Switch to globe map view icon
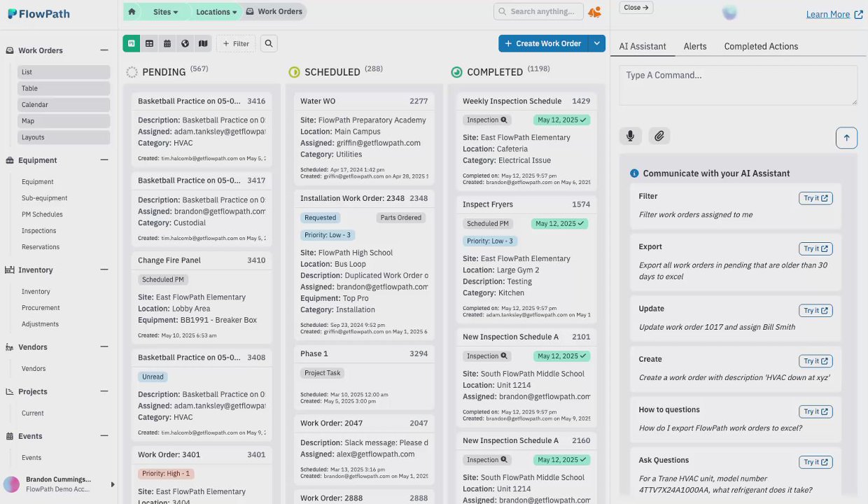The image size is (868, 504). pyautogui.click(x=185, y=43)
